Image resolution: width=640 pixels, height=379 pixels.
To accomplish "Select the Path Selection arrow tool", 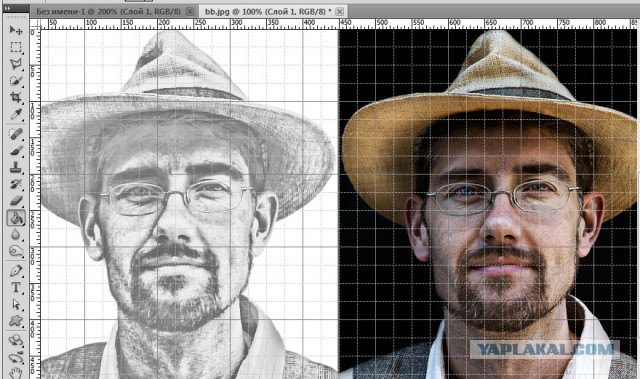I will tap(16, 304).
